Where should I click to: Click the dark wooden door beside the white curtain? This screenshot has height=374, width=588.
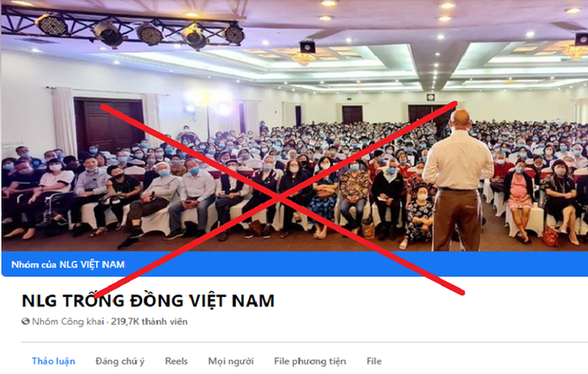(108, 127)
